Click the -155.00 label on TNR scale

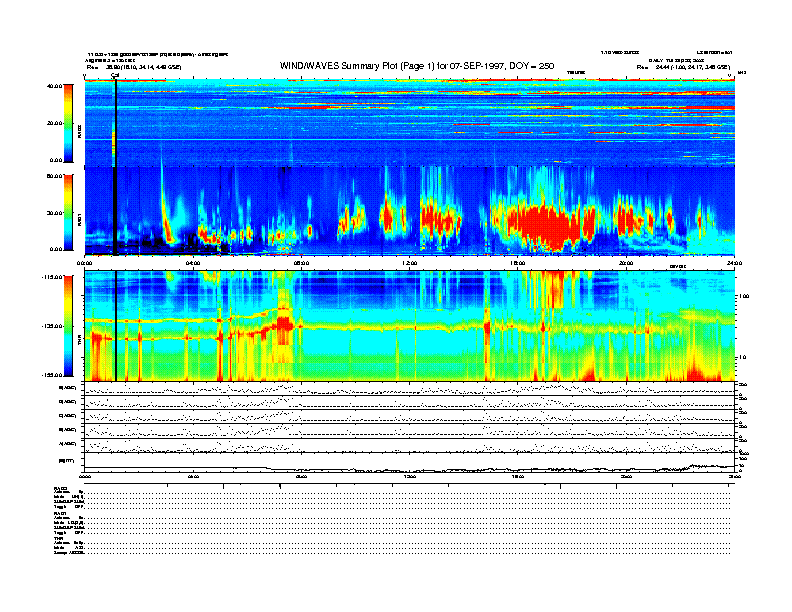click(x=53, y=375)
